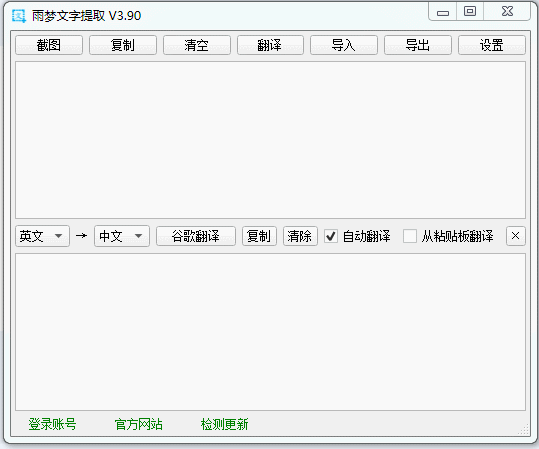
Task: Click the window resize grip corner
Action: click(524, 430)
